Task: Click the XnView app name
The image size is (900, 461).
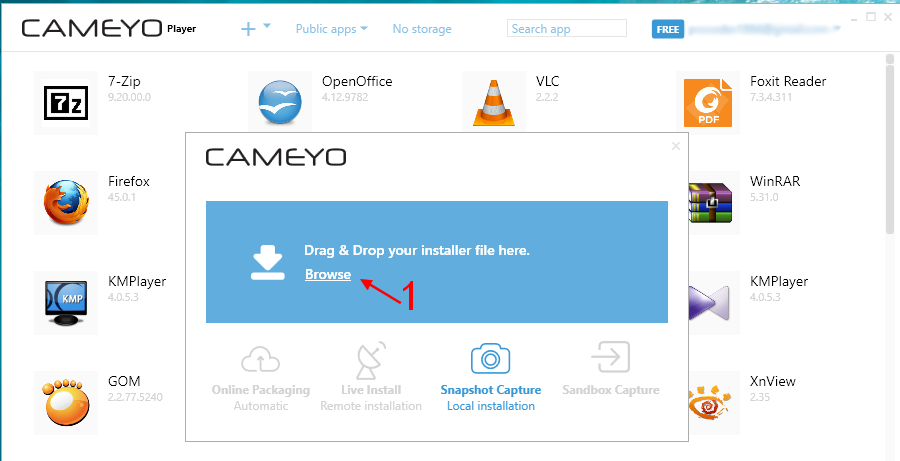Action: (x=773, y=381)
